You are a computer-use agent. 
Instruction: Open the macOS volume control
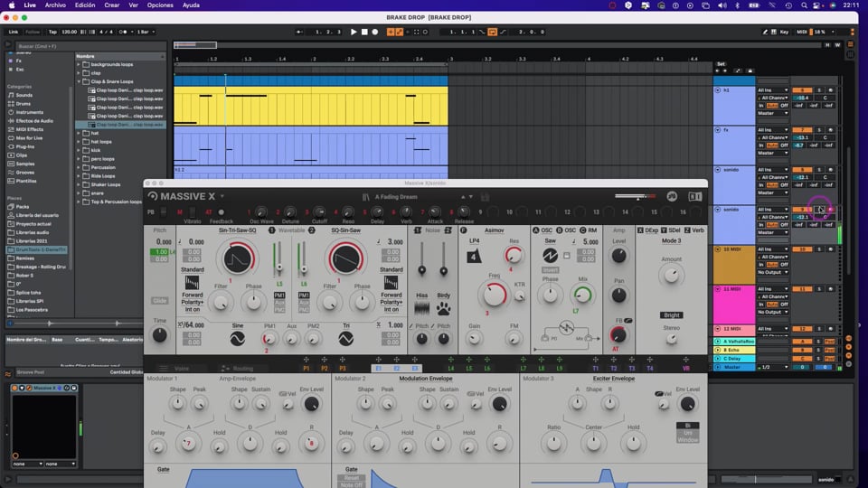pyautogui.click(x=722, y=5)
